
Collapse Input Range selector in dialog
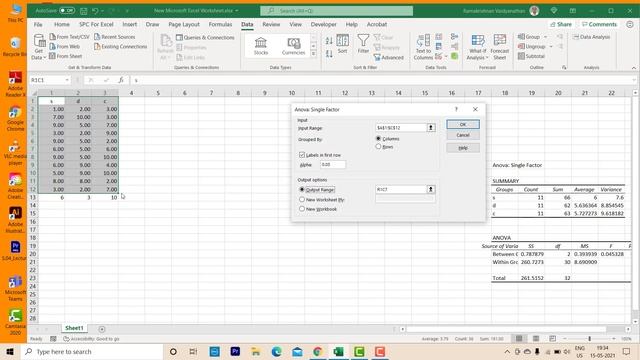(431, 128)
